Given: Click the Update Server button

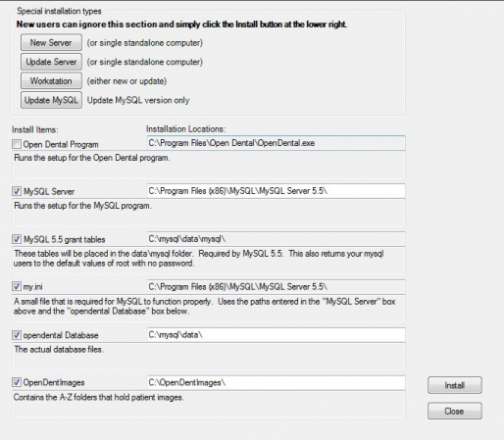Looking at the screenshot, I should coord(51,62).
